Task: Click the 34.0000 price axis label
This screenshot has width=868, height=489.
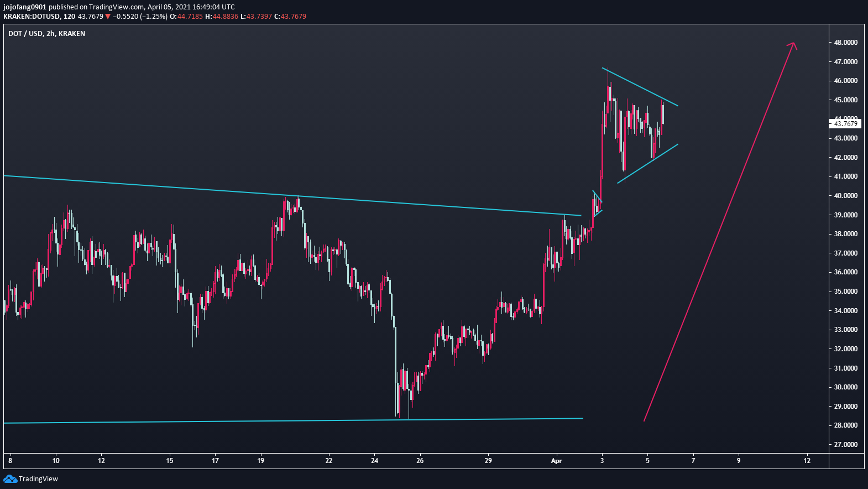Action: click(846, 311)
